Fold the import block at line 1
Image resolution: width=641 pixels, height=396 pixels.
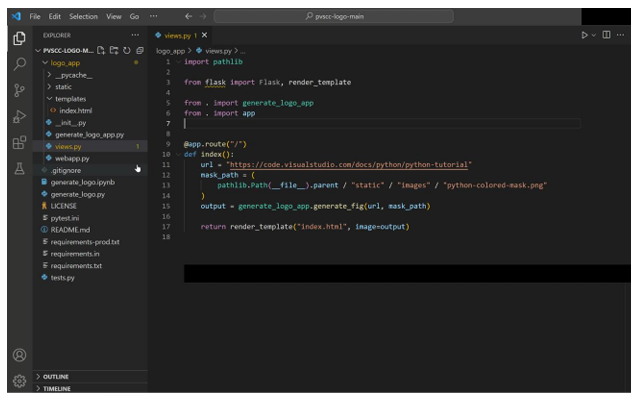click(x=178, y=62)
